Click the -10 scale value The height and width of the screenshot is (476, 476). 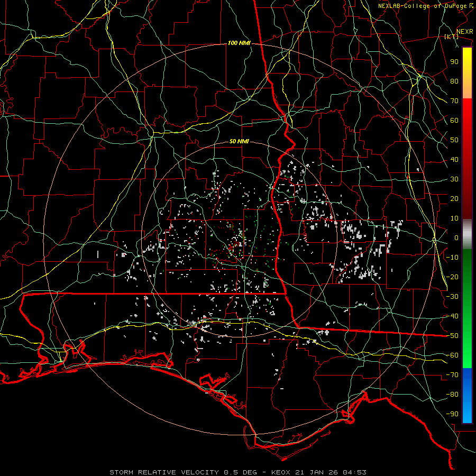click(x=452, y=258)
